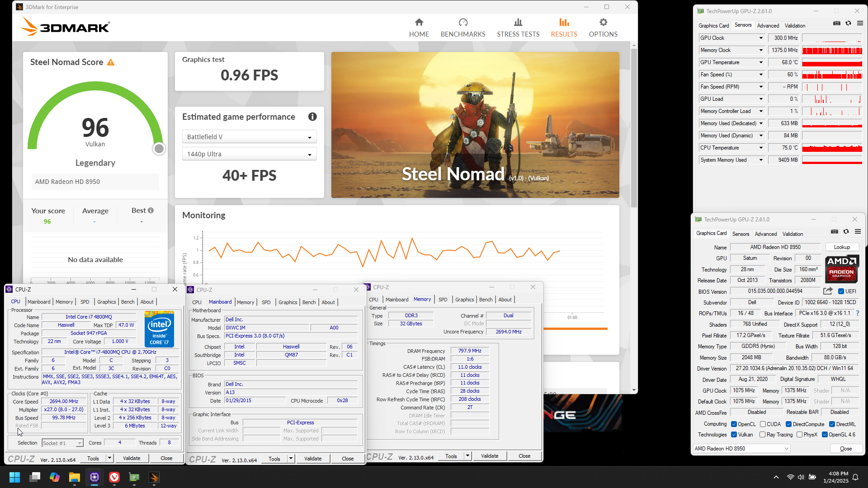Switch to Bench tab in CPU-Z Mainboard window

[x=309, y=302]
